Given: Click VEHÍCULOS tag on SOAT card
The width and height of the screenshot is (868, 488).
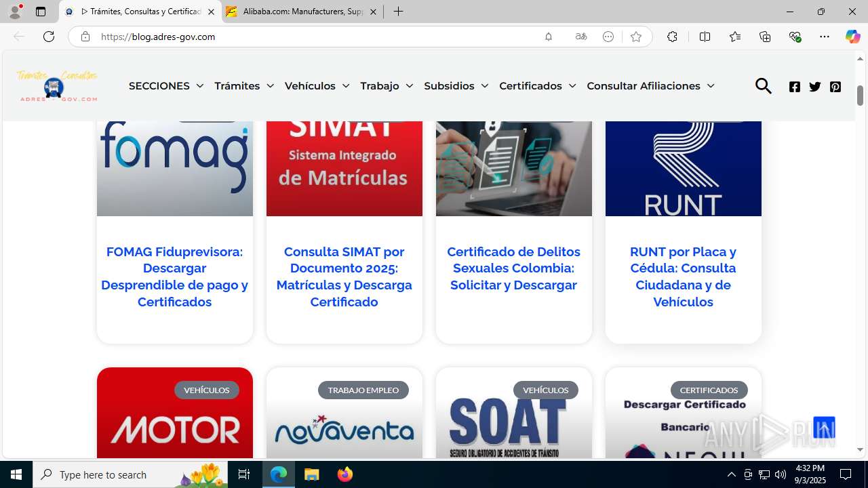Looking at the screenshot, I should [546, 390].
